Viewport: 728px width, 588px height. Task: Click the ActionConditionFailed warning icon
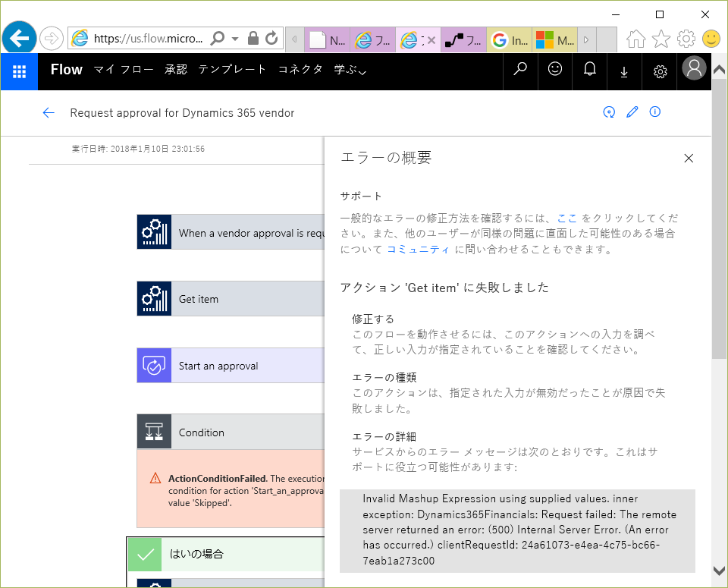coord(155,478)
